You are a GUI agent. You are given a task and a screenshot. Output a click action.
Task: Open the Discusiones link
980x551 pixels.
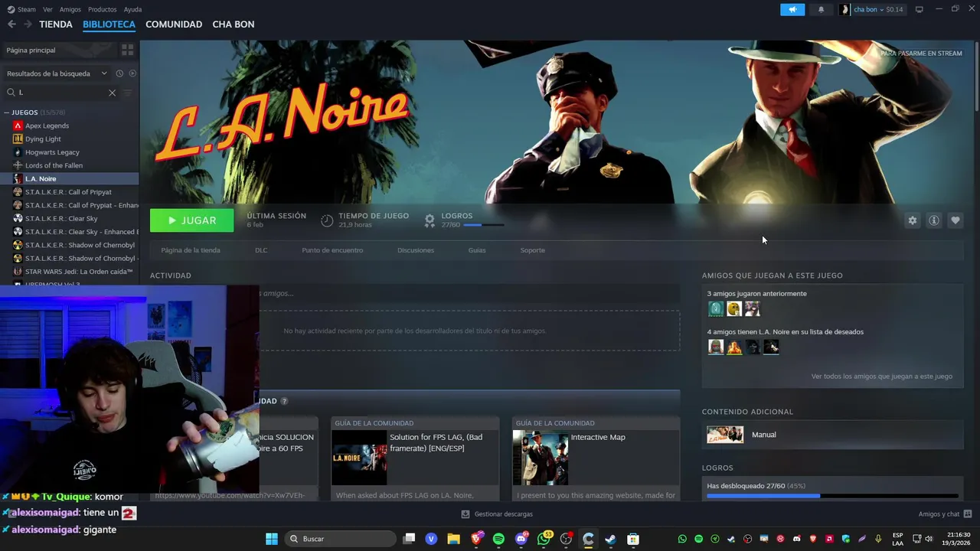tap(416, 250)
